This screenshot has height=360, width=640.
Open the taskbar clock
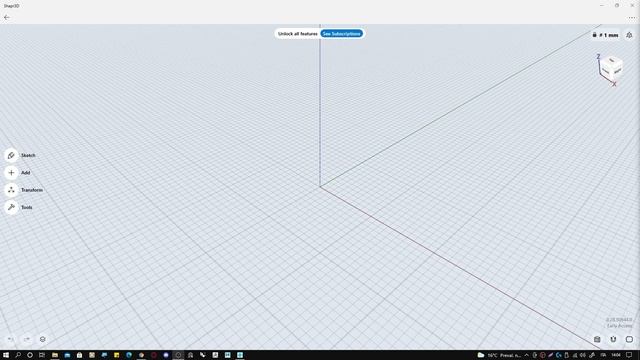pos(616,355)
